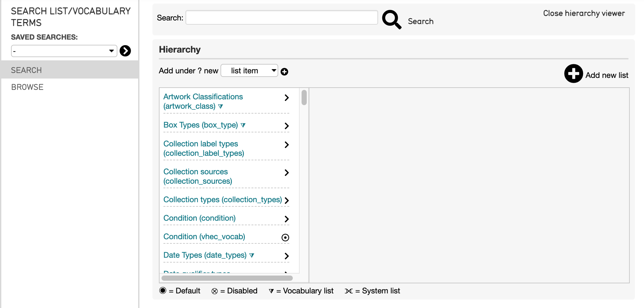Expand Condition (condition) chevron

[286, 219]
